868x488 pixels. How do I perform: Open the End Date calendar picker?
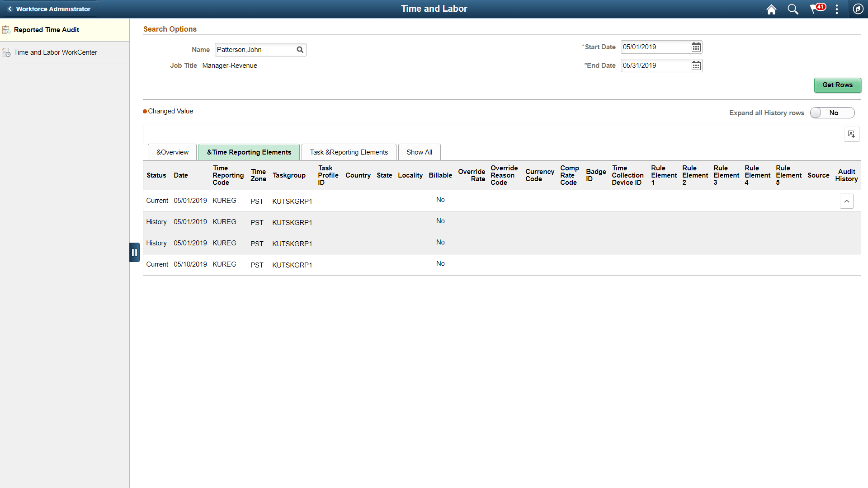click(696, 66)
